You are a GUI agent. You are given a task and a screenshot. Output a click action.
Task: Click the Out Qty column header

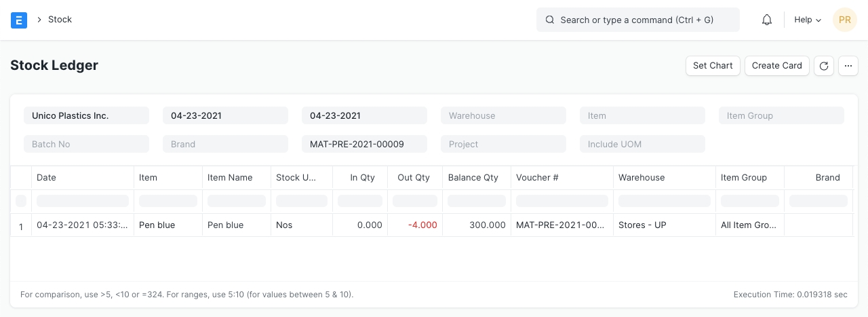pyautogui.click(x=414, y=177)
